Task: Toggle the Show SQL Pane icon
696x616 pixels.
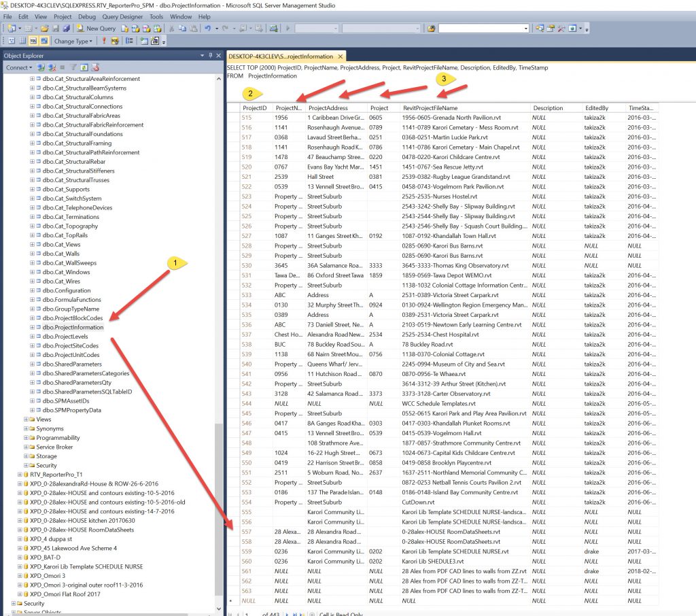Action: coord(32,41)
